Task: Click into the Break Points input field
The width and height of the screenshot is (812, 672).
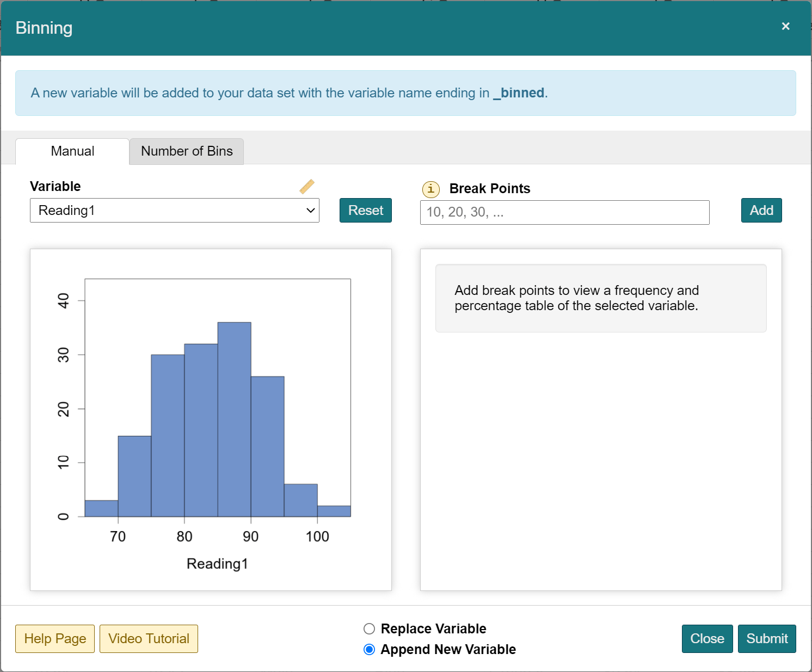Action: (564, 212)
